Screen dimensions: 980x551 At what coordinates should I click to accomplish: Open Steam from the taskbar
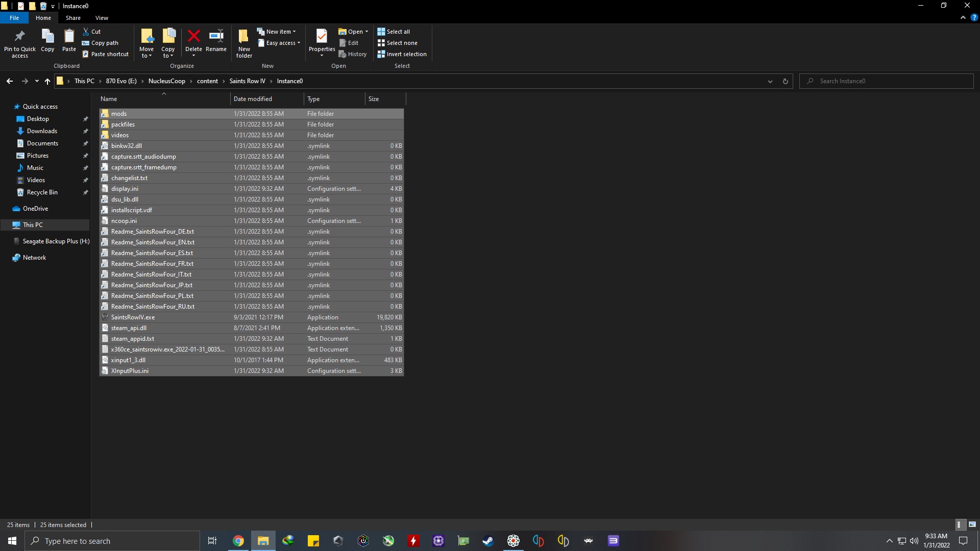click(x=488, y=541)
